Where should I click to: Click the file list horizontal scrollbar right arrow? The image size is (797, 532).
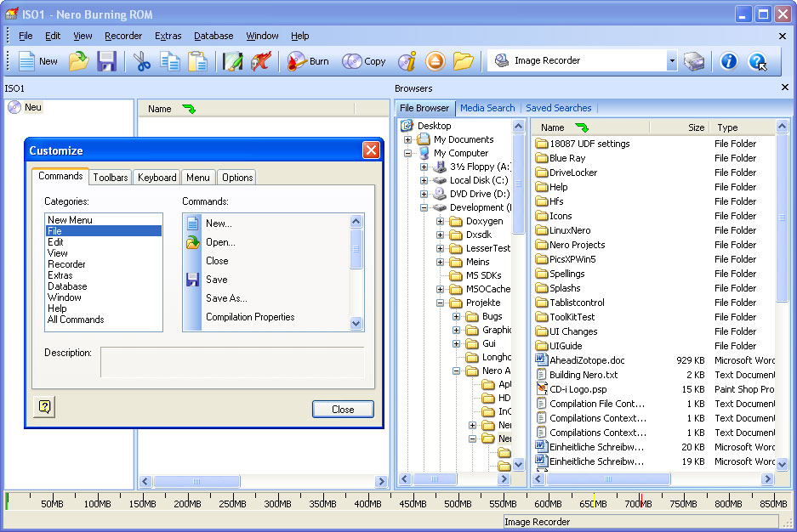coord(767,478)
